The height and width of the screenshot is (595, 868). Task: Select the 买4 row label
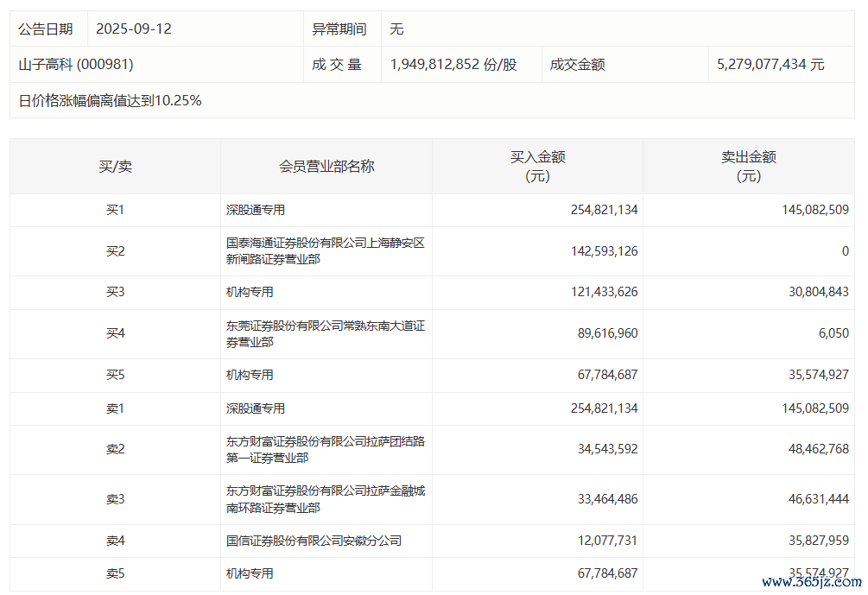(x=115, y=333)
